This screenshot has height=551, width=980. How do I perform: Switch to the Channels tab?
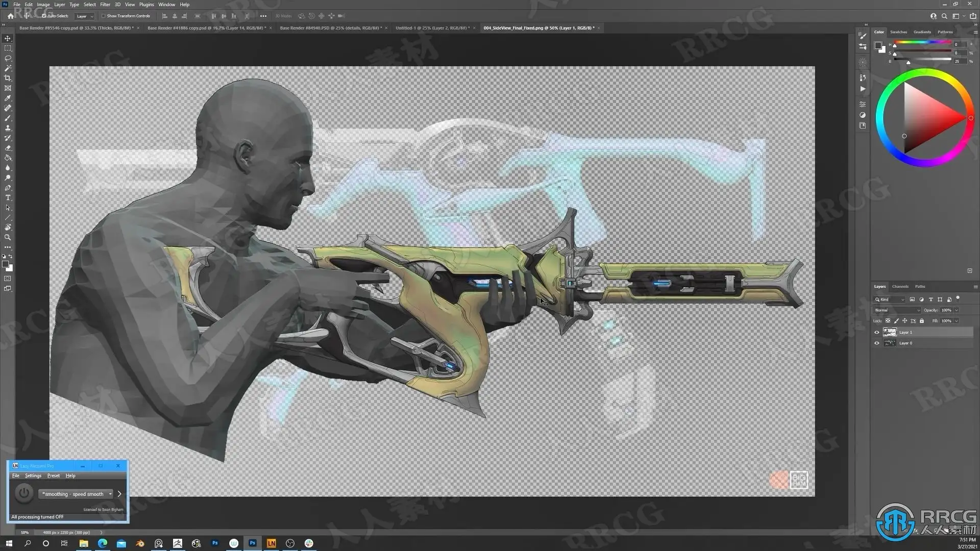pyautogui.click(x=900, y=287)
